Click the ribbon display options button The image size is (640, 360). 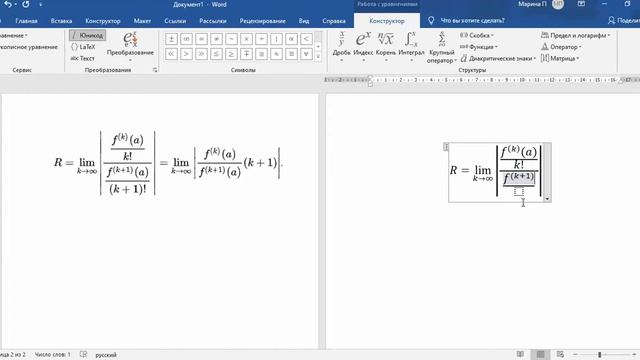[x=581, y=4]
